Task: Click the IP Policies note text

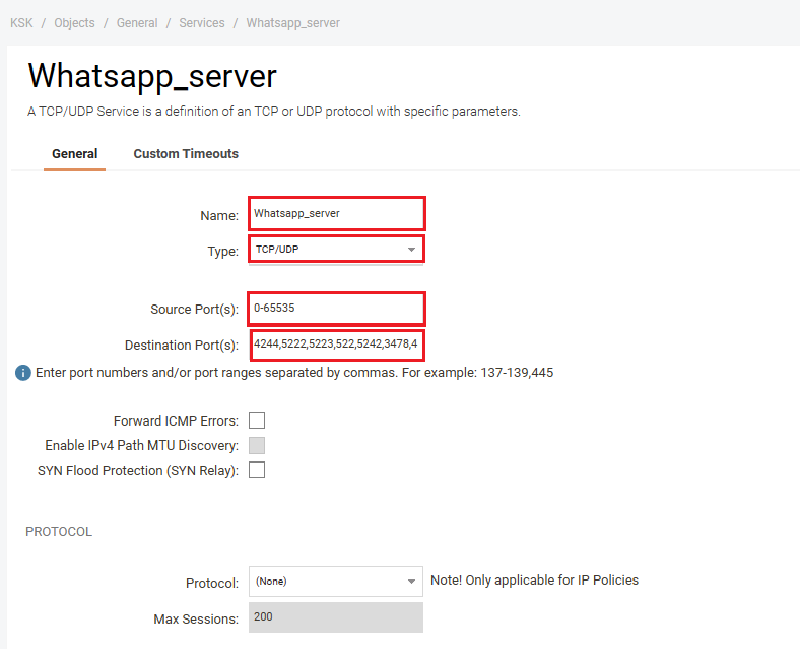Action: click(x=534, y=580)
